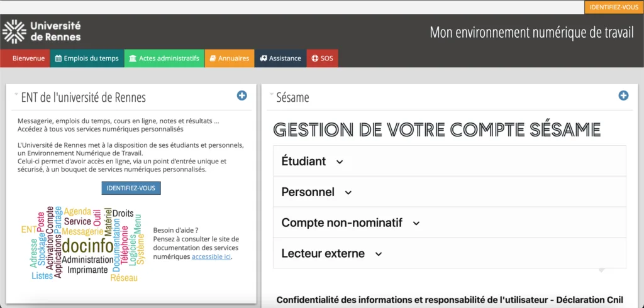The height and width of the screenshot is (308, 644).
Task: Expand the Étudiant section chevron
Action: point(340,162)
